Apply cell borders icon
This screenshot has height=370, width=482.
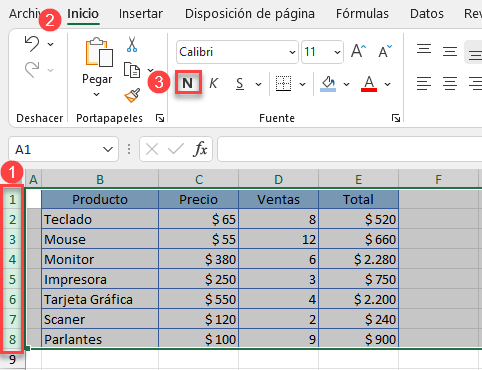(x=283, y=83)
